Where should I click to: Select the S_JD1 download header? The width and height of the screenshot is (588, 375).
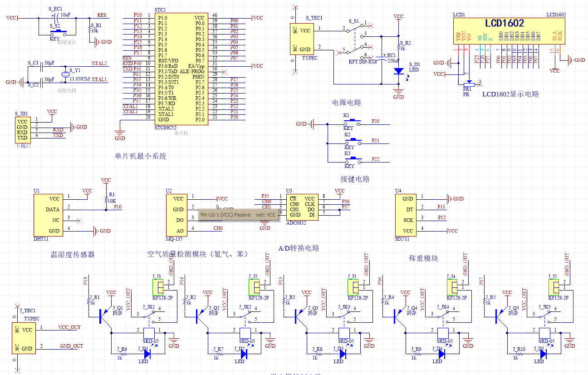pos(23,129)
